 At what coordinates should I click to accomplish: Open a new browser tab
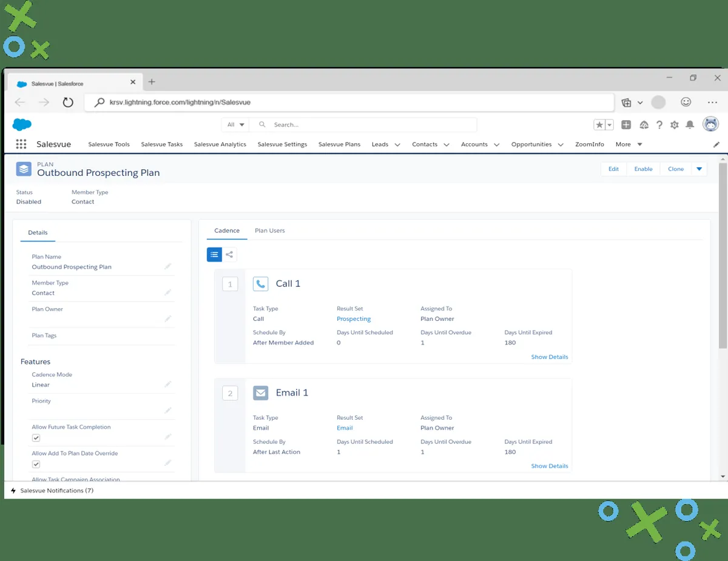(x=152, y=82)
